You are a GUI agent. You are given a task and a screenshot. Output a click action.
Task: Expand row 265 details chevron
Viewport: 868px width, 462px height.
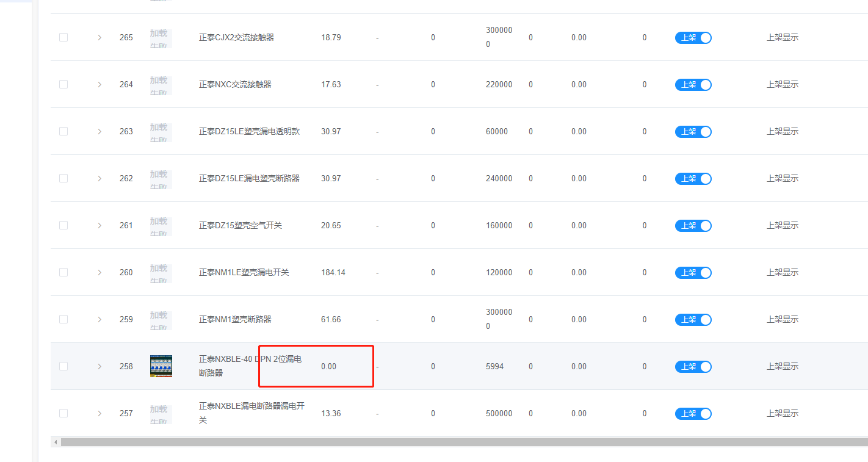(99, 37)
